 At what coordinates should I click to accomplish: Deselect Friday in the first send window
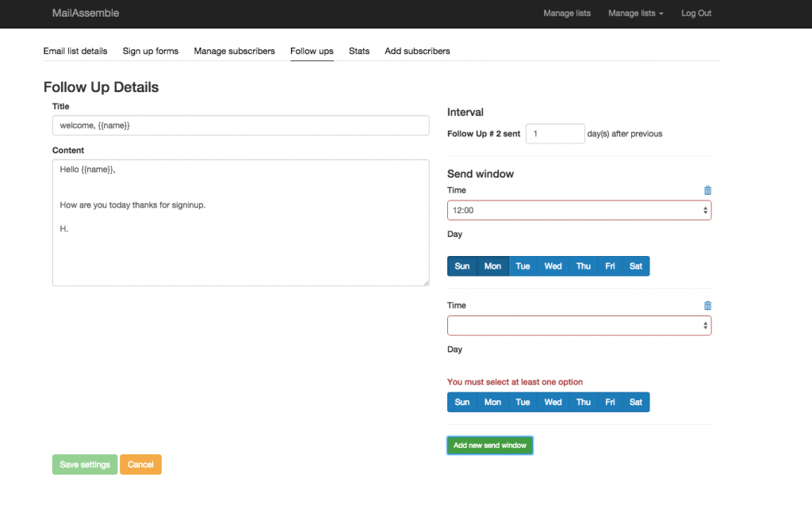610,266
